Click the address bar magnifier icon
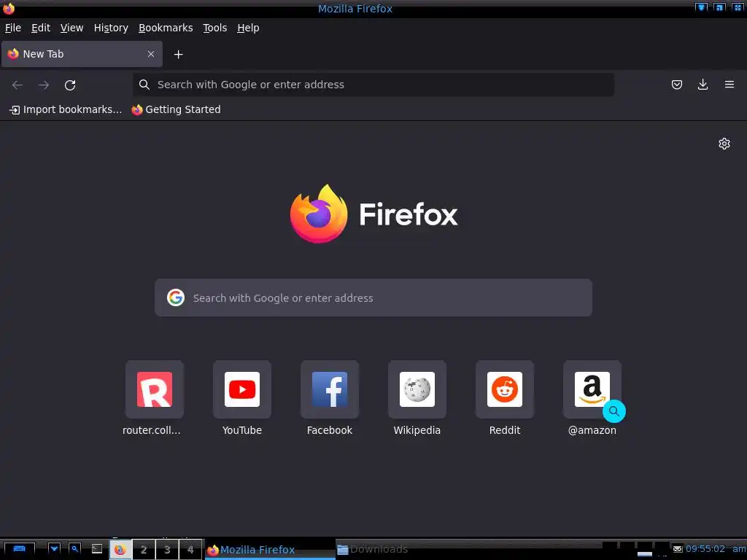Image resolution: width=747 pixels, height=560 pixels. click(x=144, y=85)
